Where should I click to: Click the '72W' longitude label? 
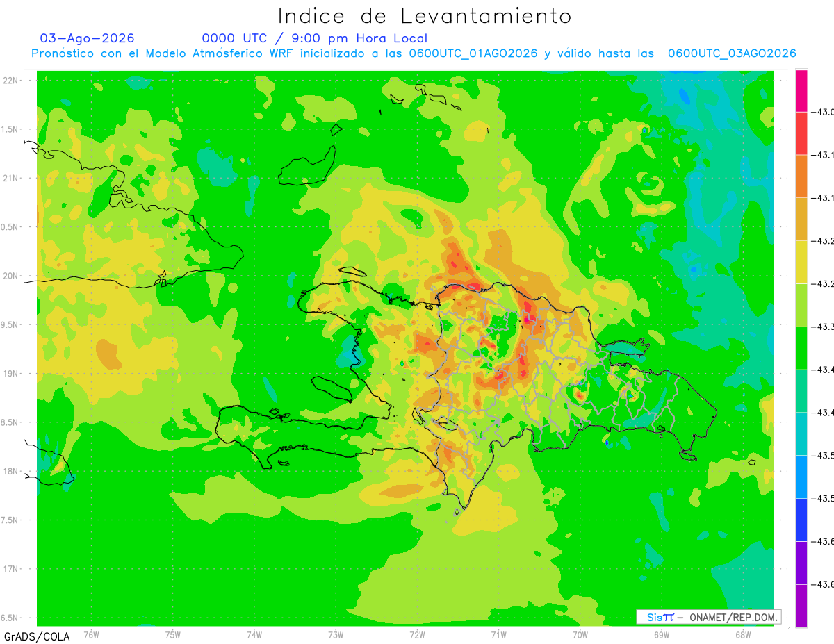(x=417, y=634)
